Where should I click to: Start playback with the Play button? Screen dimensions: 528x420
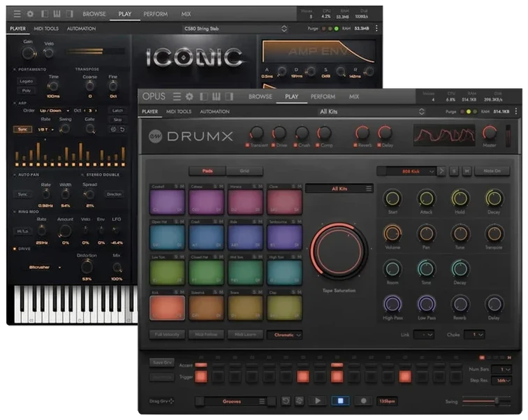(318, 401)
